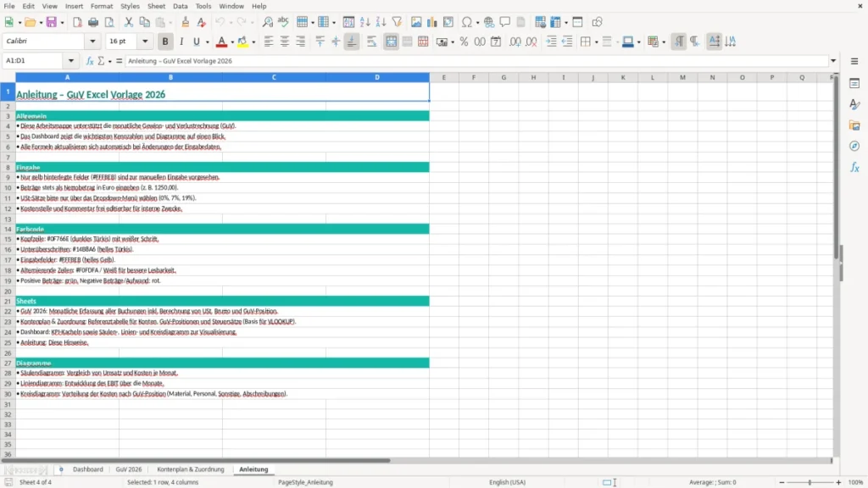Insert special character omega icon
The image size is (868, 488).
pyautogui.click(x=467, y=22)
